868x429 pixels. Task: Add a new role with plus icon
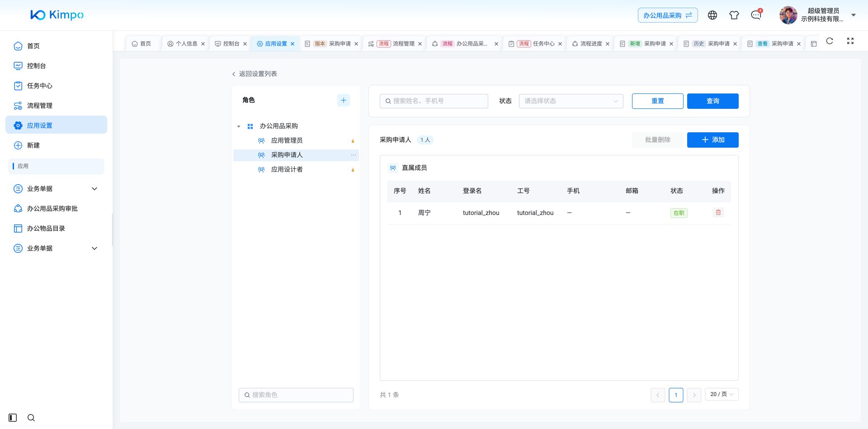344,100
